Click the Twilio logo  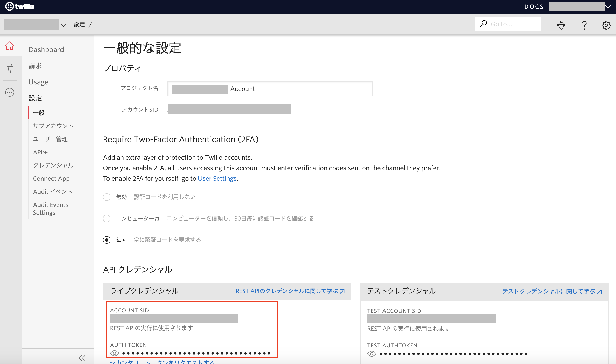click(20, 6)
